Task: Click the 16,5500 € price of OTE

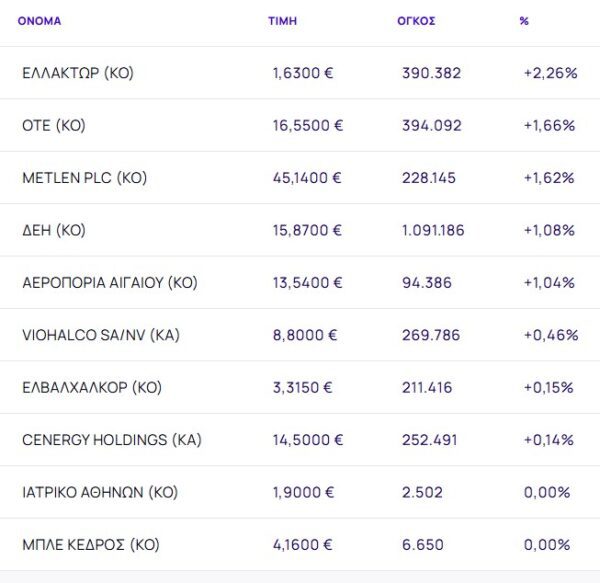Action: tap(308, 126)
